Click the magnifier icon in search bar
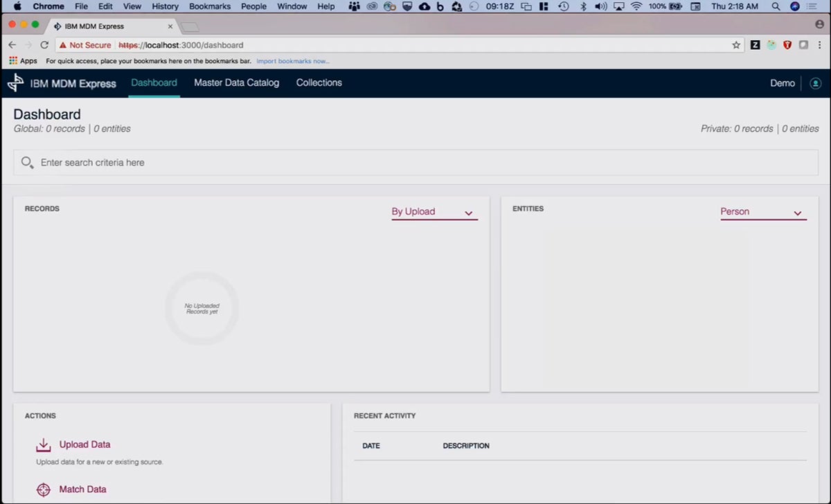Image resolution: width=831 pixels, height=504 pixels. click(x=27, y=163)
